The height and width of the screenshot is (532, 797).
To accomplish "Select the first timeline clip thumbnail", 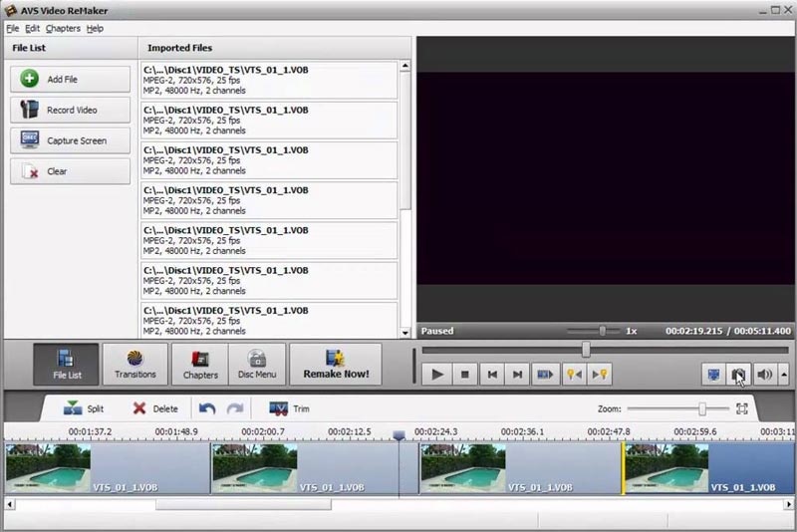I will (48, 468).
